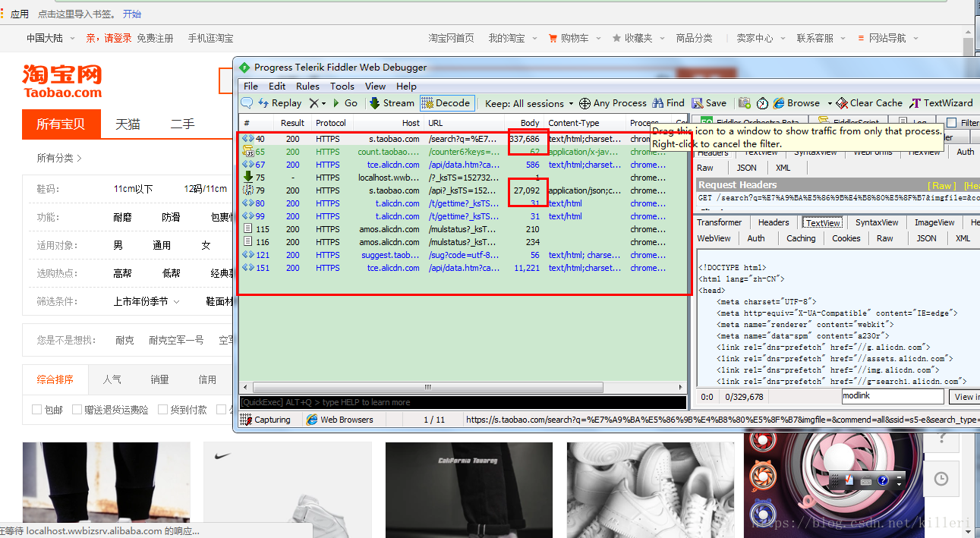Click the document icon of session 115

(x=247, y=229)
